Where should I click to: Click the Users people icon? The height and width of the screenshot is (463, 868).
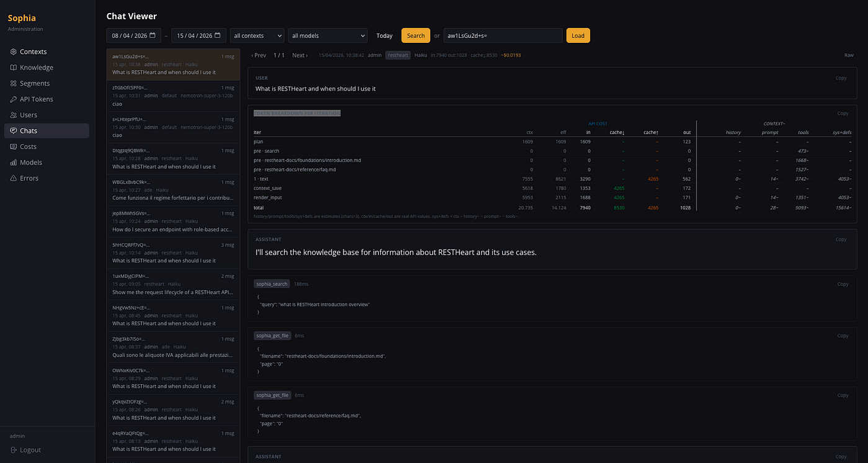coord(14,115)
